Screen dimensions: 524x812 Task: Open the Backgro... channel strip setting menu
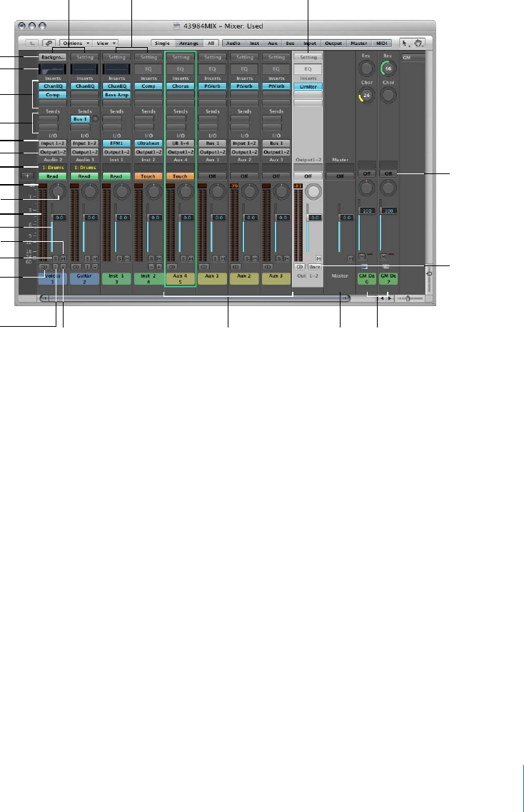(x=53, y=58)
